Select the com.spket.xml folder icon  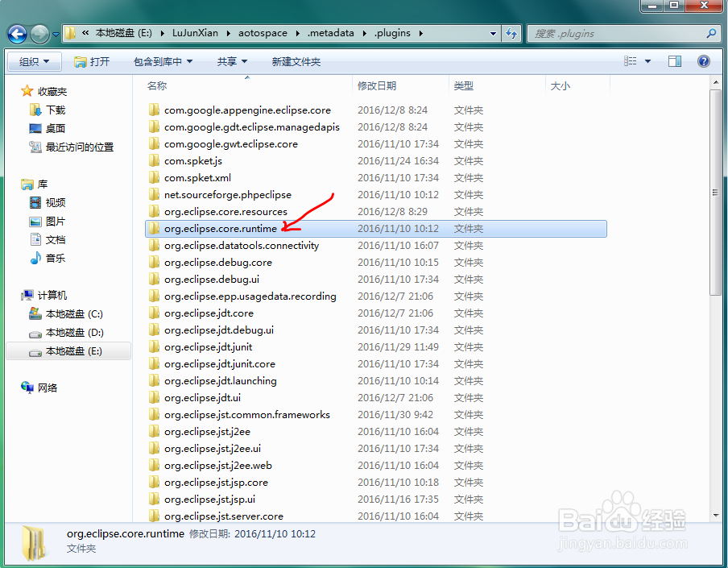pyautogui.click(x=154, y=178)
